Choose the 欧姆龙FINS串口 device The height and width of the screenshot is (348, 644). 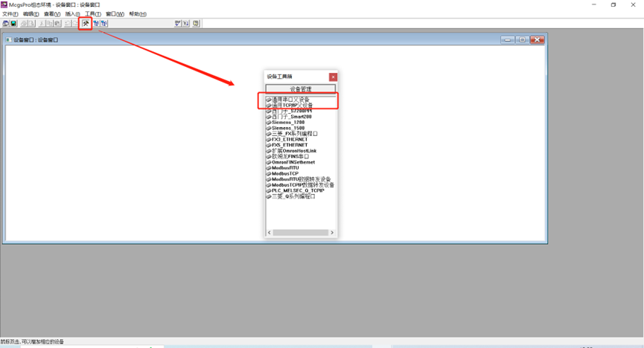[291, 156]
